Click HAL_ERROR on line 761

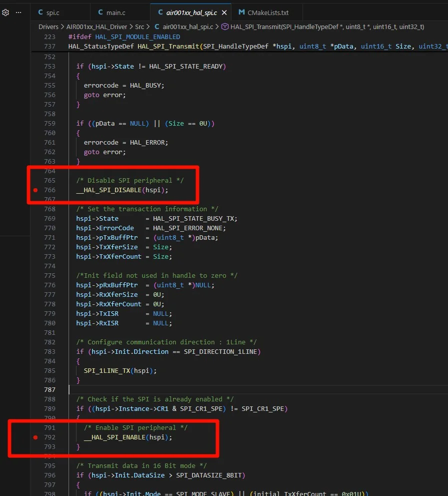tap(147, 143)
